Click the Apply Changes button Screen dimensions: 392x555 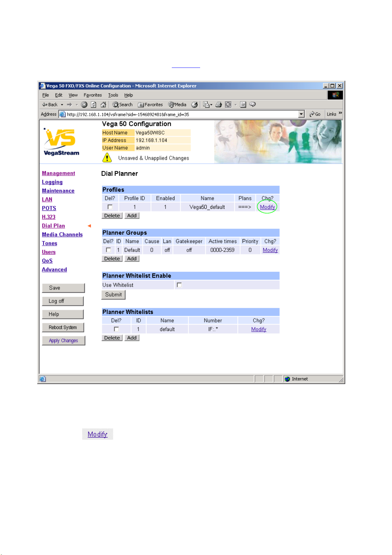click(64, 341)
